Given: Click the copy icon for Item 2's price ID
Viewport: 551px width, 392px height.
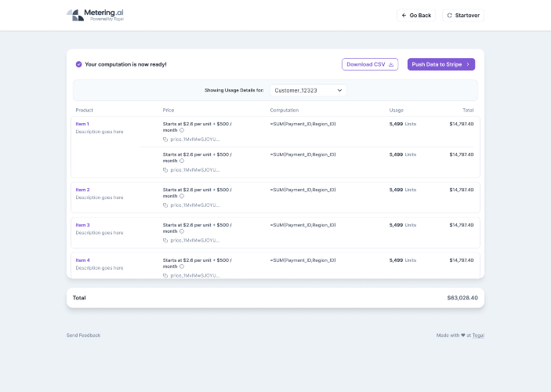Looking at the screenshot, I should point(165,205).
